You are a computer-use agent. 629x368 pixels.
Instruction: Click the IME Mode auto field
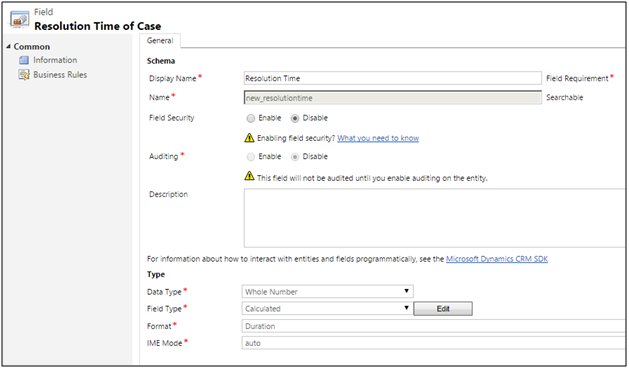[x=434, y=343]
